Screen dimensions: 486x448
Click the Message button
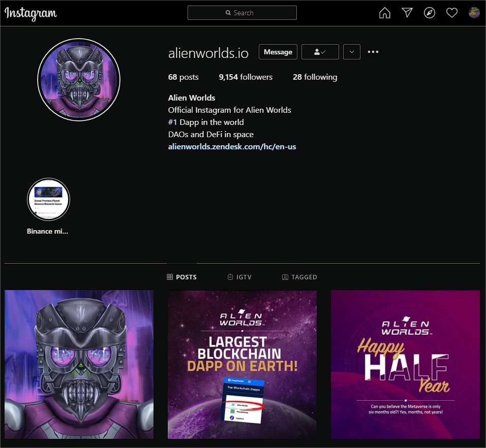[278, 52]
